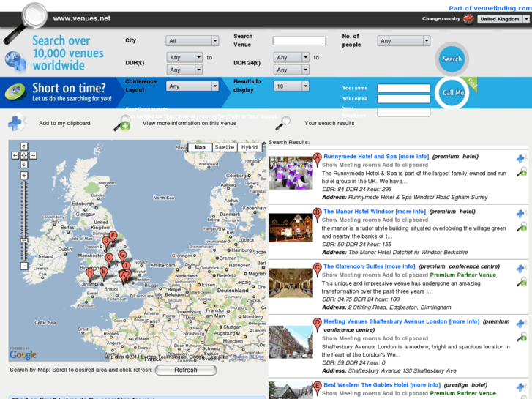This screenshot has width=532, height=399.
Task: Click the Manor Hotel Windsor thumbnail photo
Action: point(291,228)
